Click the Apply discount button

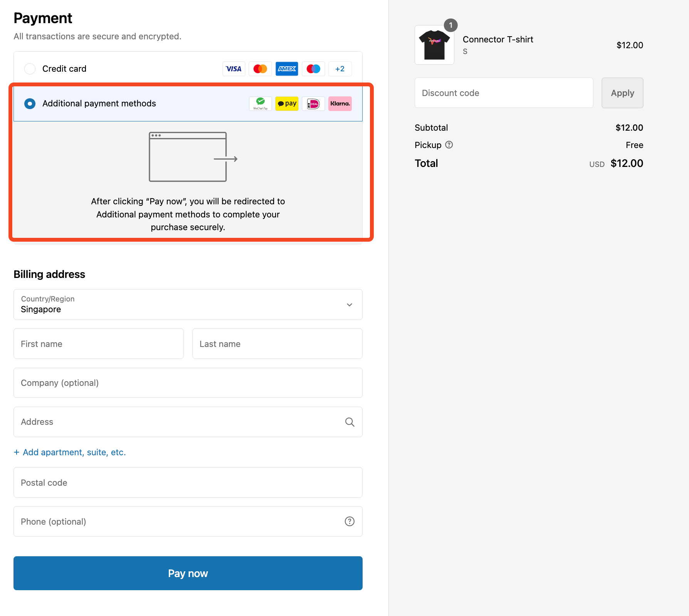pyautogui.click(x=622, y=93)
